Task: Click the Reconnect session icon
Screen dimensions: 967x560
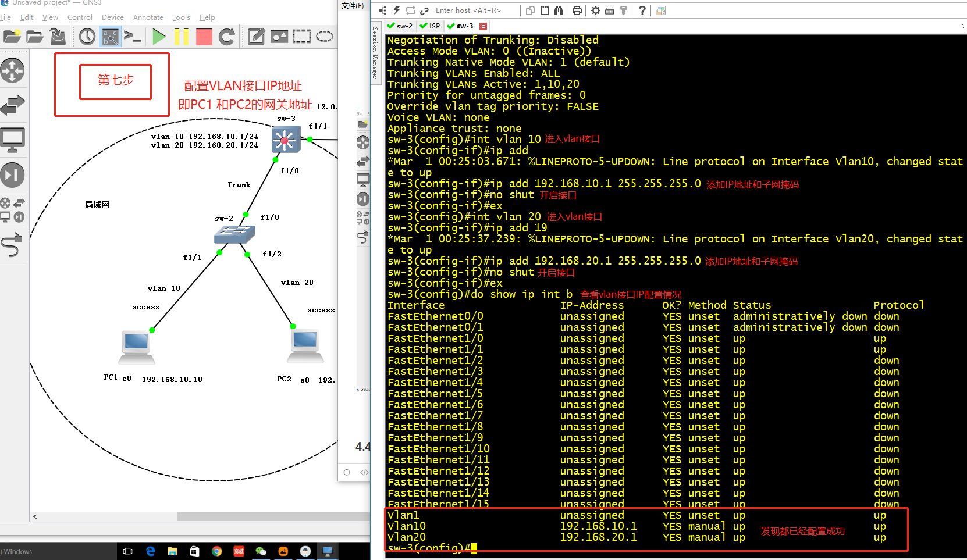Action: pos(410,10)
